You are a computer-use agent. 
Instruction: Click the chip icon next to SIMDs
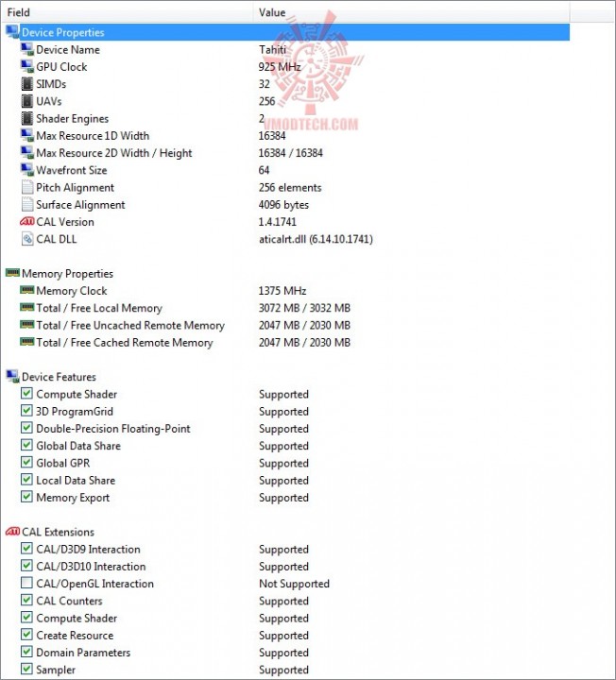[26, 84]
